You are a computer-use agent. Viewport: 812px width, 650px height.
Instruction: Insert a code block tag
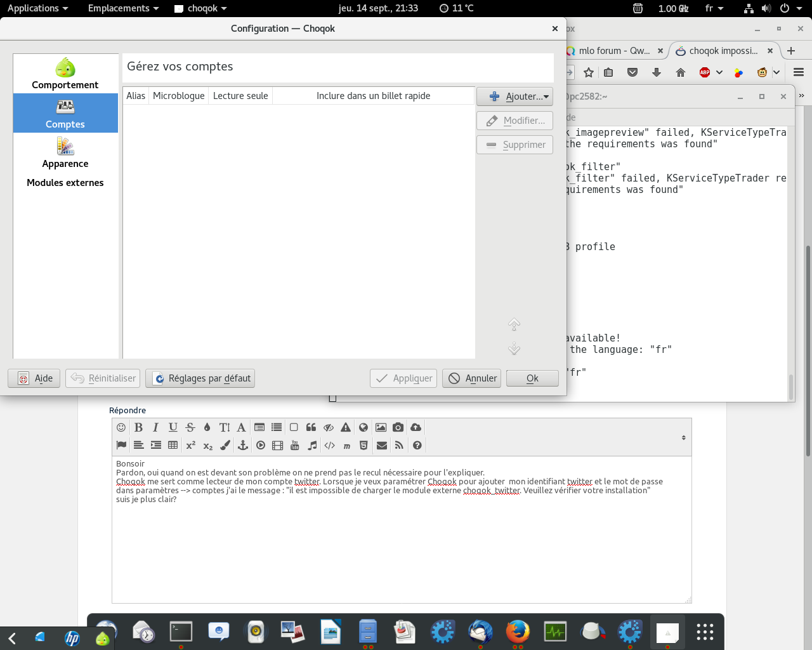click(329, 445)
